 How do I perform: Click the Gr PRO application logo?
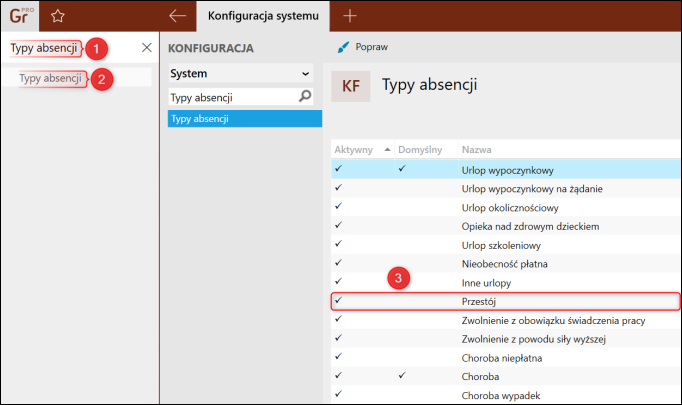(20, 16)
